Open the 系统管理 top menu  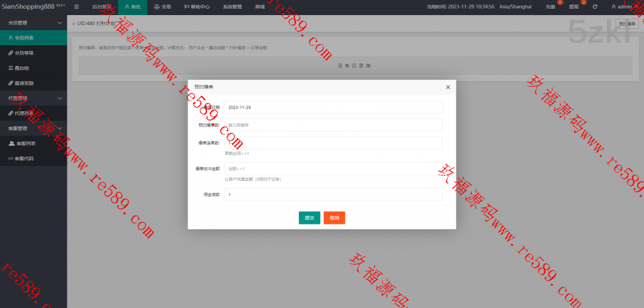[232, 7]
